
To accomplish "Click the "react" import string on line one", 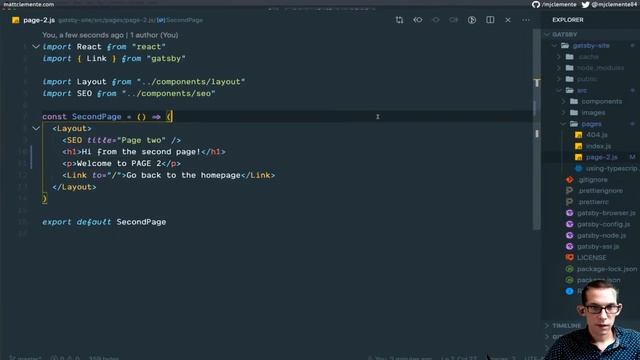I will 149,47.
